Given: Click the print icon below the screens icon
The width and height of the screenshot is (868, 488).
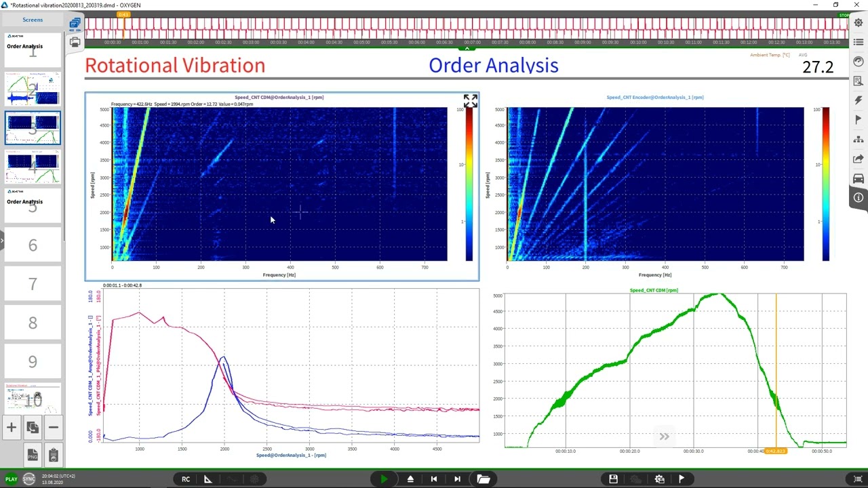Looking at the screenshot, I should pyautogui.click(x=75, y=42).
